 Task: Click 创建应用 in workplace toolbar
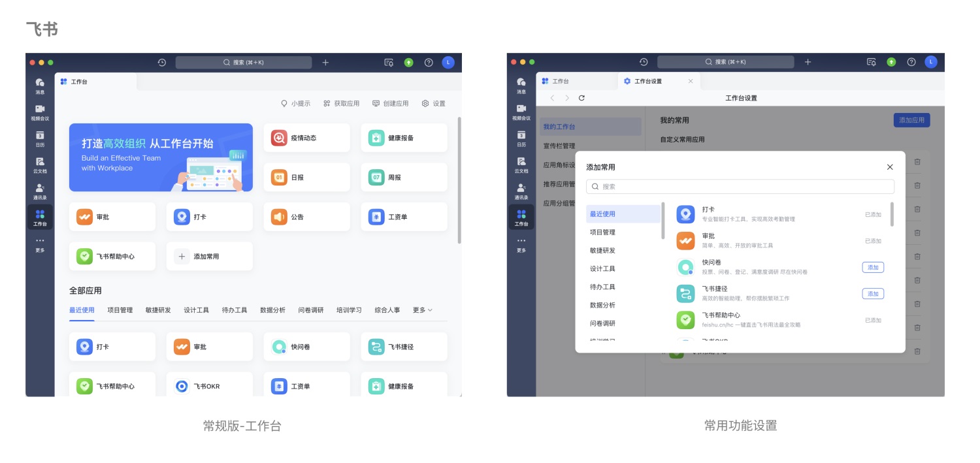point(390,103)
